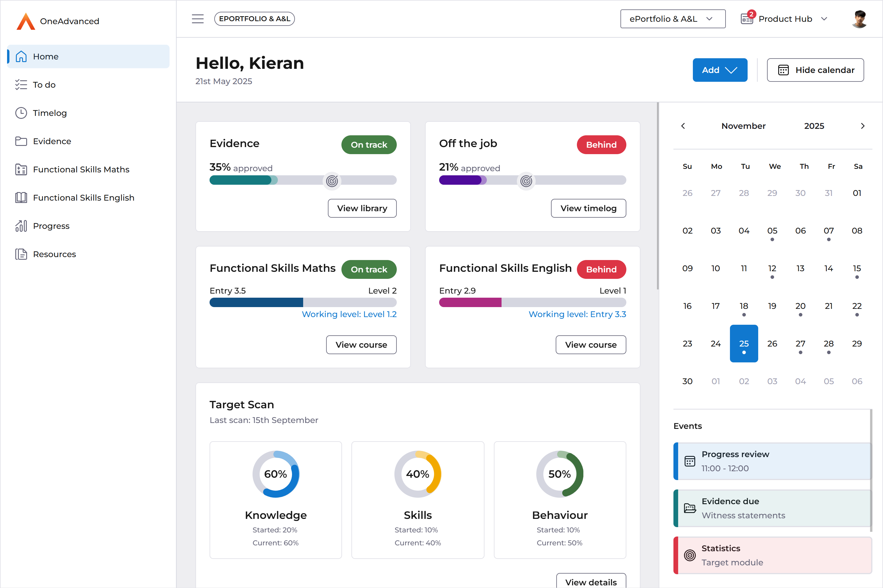Click the Functional Skills Maths progress bar

click(303, 302)
